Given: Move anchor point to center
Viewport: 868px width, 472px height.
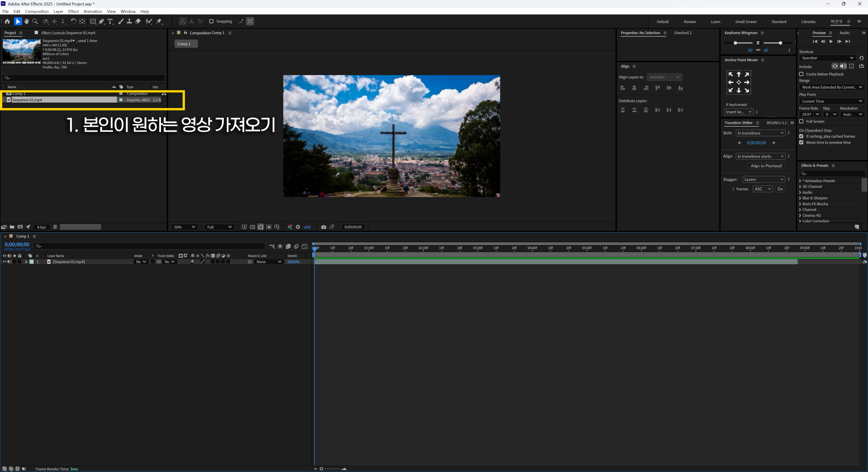Looking at the screenshot, I should tap(739, 83).
